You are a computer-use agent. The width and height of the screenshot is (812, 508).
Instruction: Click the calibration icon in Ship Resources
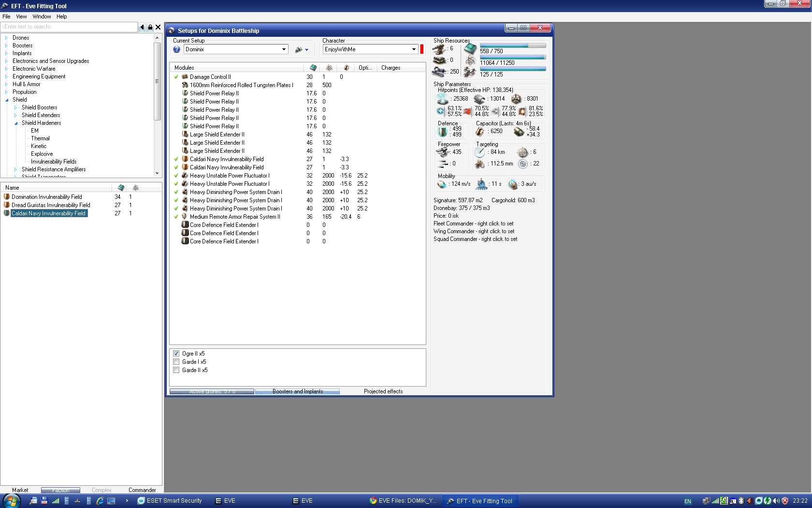point(439,72)
